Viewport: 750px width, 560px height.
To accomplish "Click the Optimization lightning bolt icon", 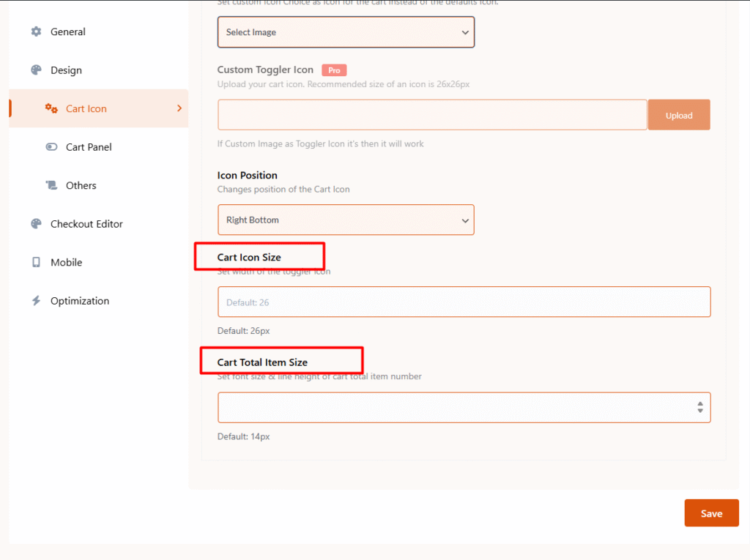I will (36, 301).
